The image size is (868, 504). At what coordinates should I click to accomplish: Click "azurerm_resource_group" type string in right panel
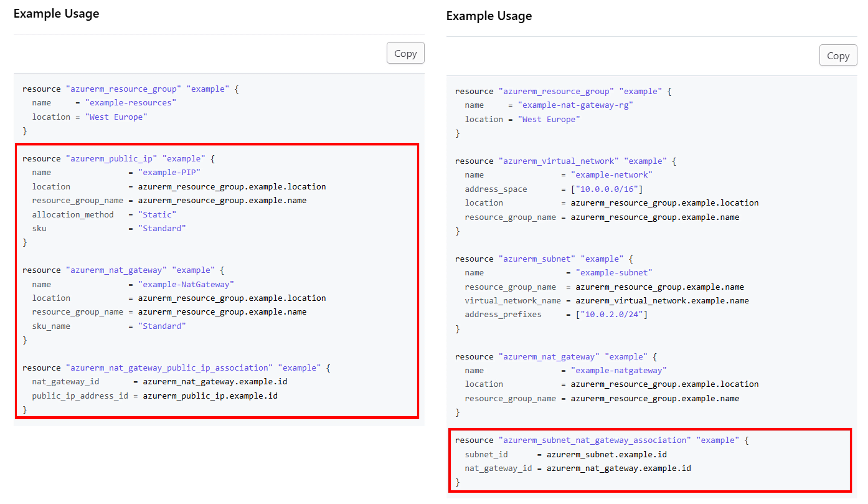coord(556,92)
